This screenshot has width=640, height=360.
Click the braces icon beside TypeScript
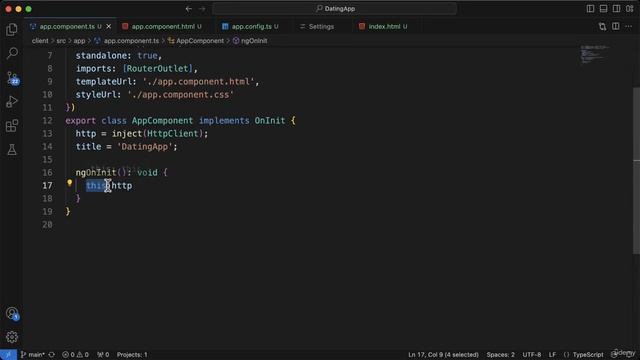(x=567, y=355)
